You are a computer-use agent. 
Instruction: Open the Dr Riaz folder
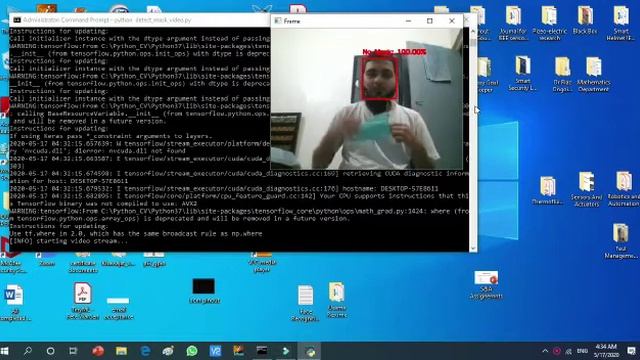coord(562,74)
